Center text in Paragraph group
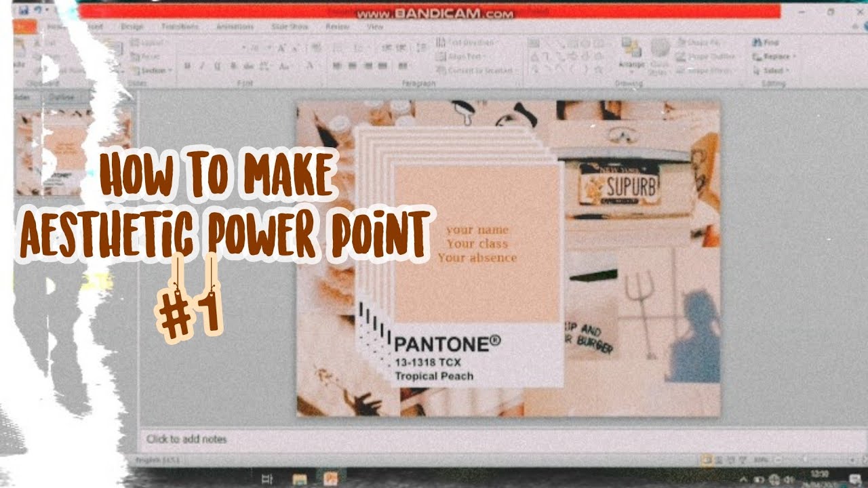The height and width of the screenshot is (488, 868). click(x=352, y=66)
